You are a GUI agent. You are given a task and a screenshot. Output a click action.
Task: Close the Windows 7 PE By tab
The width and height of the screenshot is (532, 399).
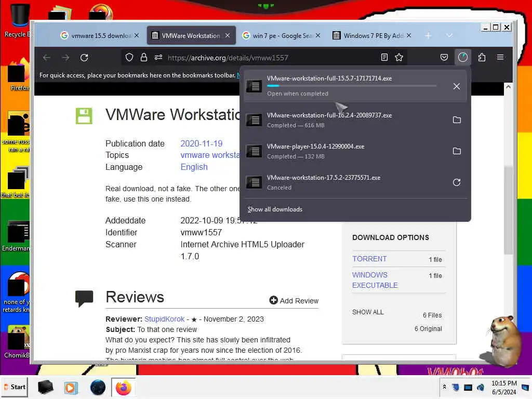coord(409,35)
